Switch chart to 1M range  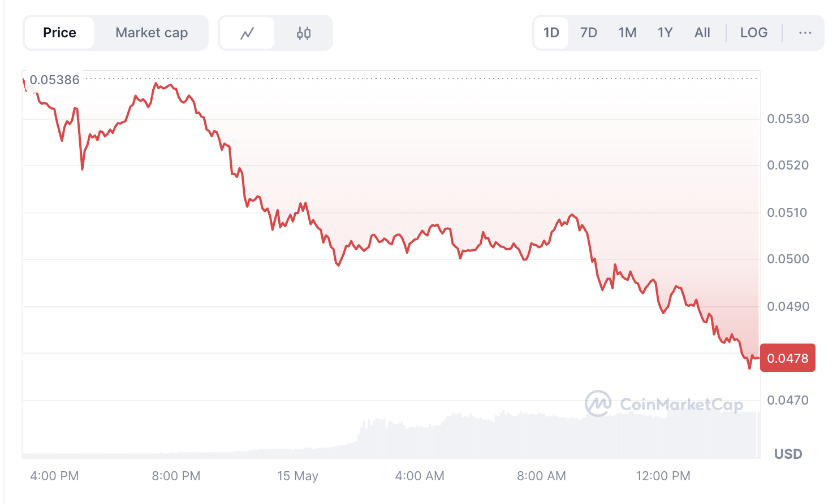pyautogui.click(x=627, y=33)
